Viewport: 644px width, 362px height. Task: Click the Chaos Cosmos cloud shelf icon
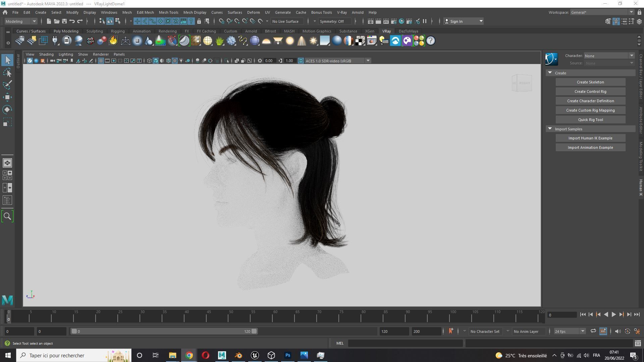[395, 41]
